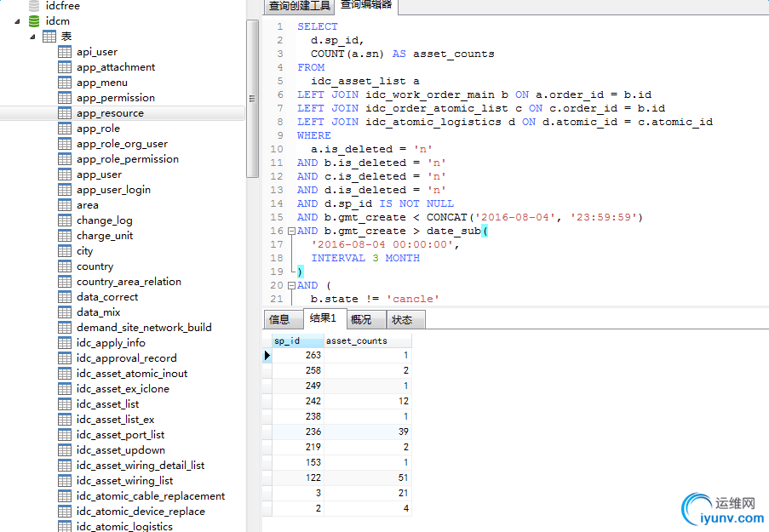The image size is (769, 532).
Task: Click the left panel vertical scrollbar
Action: 252,98
